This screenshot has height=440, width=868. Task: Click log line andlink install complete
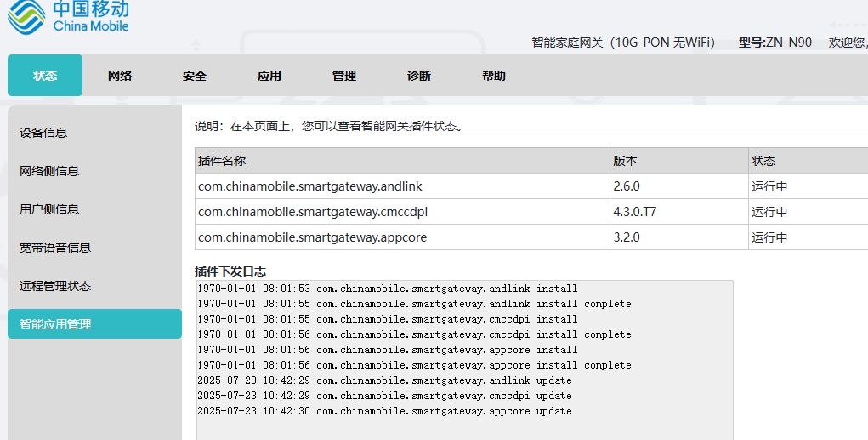click(x=414, y=304)
